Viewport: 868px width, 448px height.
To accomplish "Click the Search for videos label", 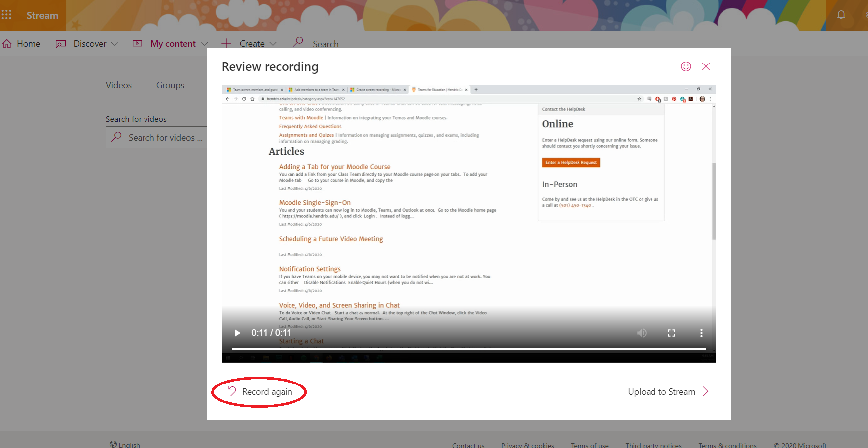I will point(136,119).
